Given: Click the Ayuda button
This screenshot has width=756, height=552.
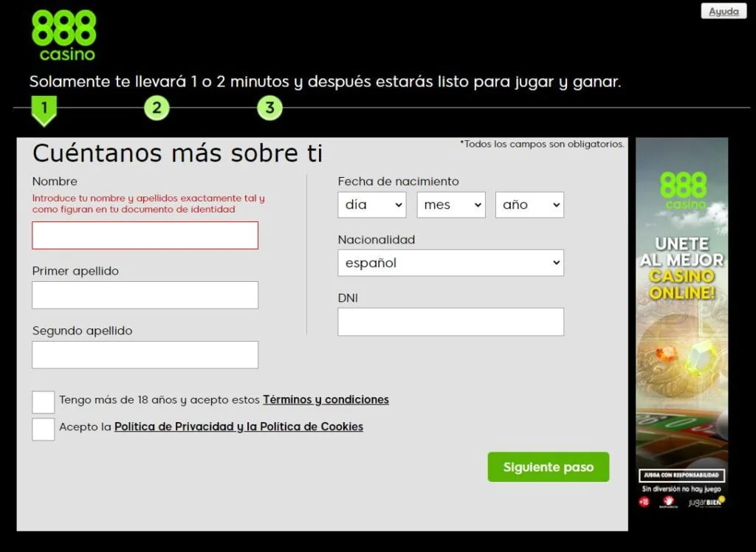Looking at the screenshot, I should (x=723, y=11).
